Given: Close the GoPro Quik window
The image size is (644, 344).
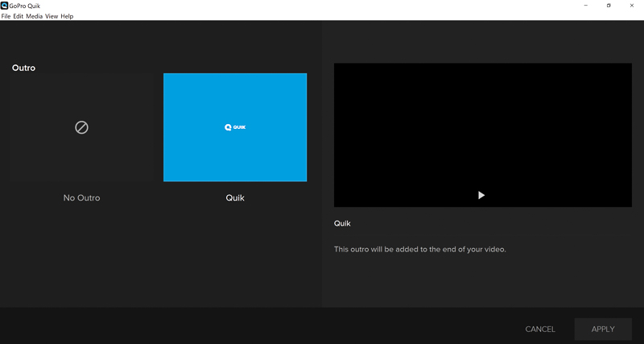Looking at the screenshot, I should (x=632, y=6).
